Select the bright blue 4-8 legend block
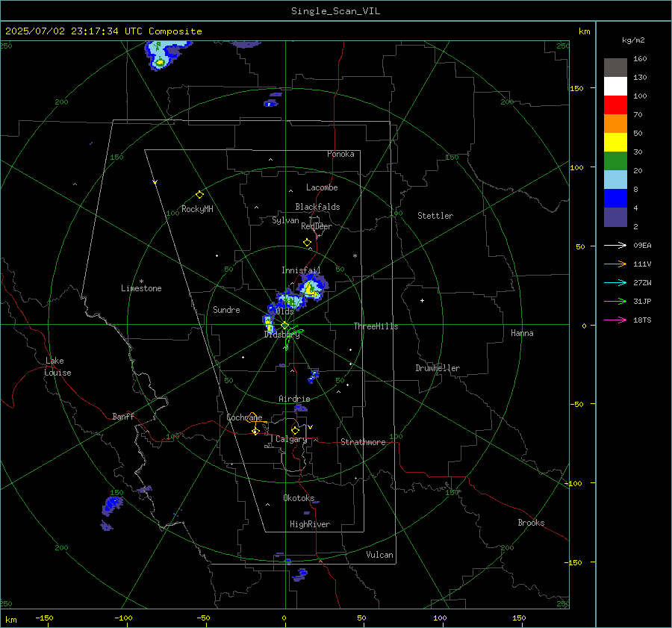 (615, 199)
